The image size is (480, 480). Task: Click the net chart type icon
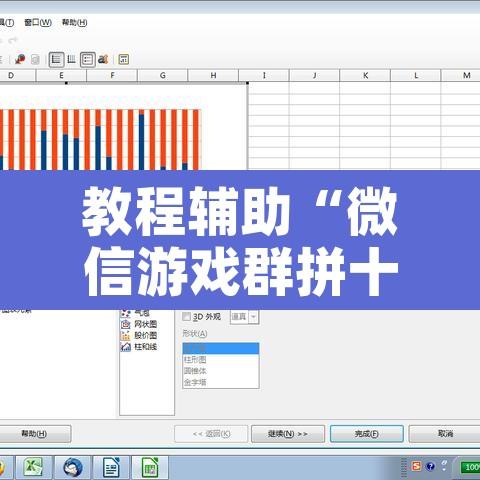tap(126, 324)
